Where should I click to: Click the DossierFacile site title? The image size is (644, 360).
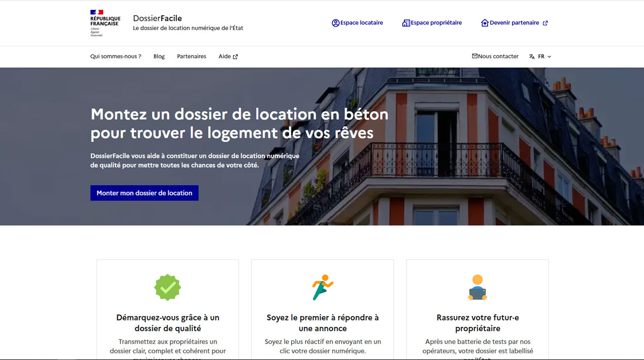(158, 19)
